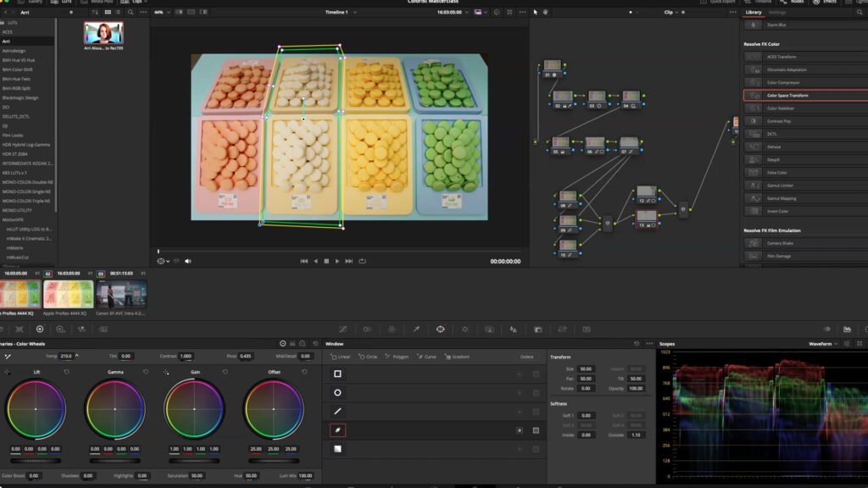Open the Power Window palette icon

pyautogui.click(x=441, y=330)
